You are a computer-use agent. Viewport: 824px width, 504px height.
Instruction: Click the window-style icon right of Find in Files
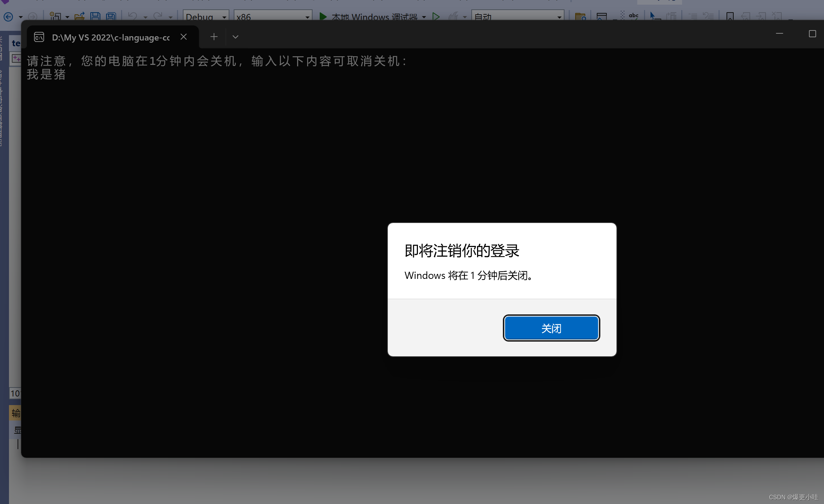coord(602,16)
